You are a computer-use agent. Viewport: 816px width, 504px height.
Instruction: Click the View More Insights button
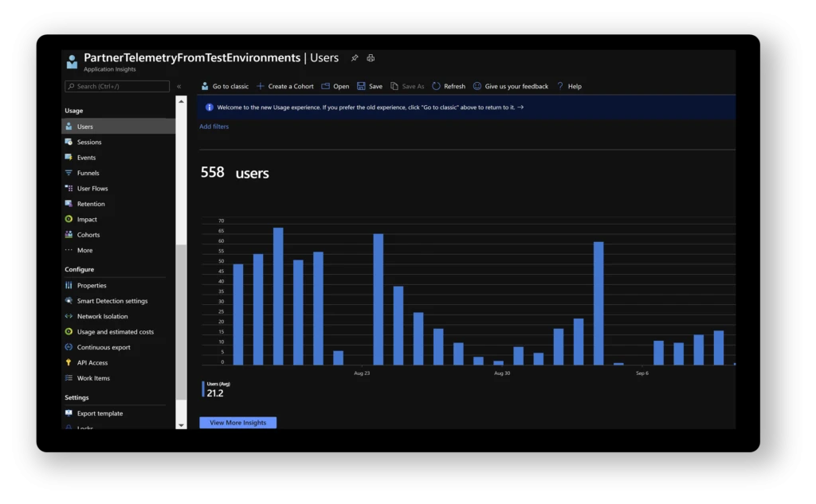tap(237, 423)
